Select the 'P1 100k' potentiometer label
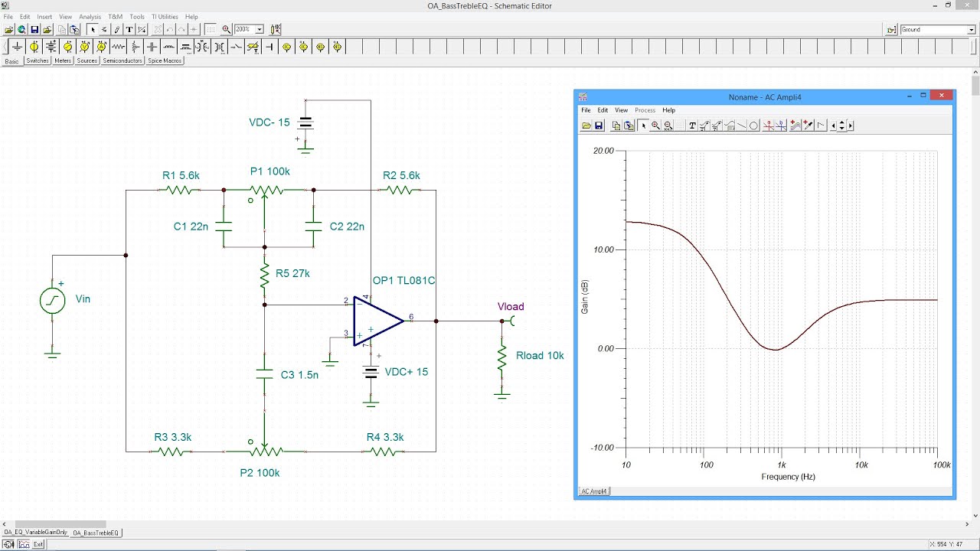 click(x=269, y=171)
